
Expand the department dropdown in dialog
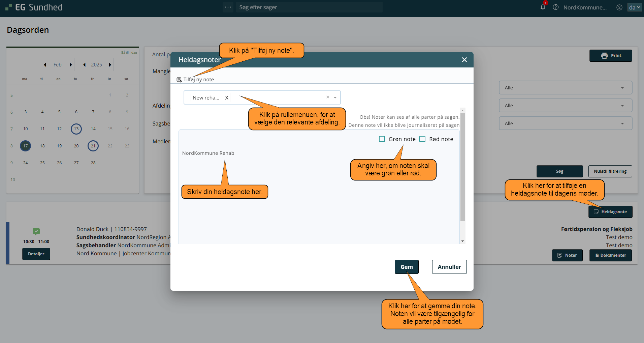[x=335, y=97]
